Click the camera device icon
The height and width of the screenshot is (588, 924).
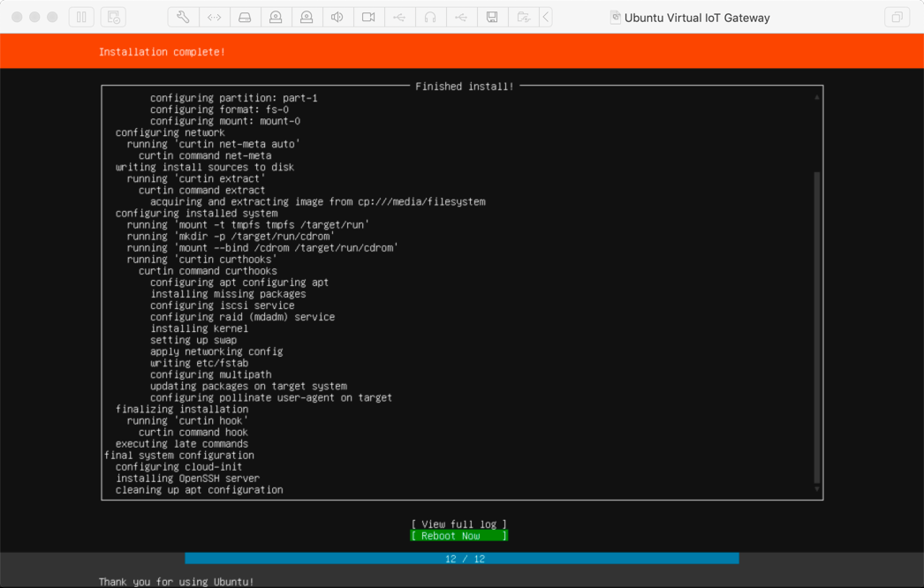tap(368, 17)
